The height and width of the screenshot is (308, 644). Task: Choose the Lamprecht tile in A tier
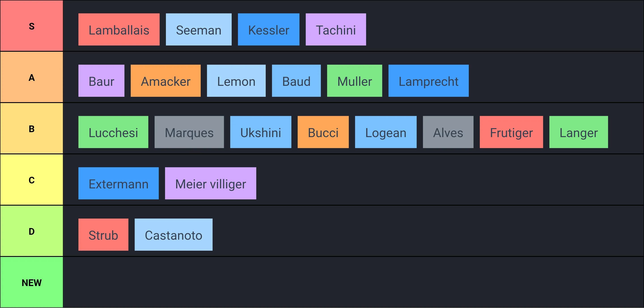coord(428,81)
